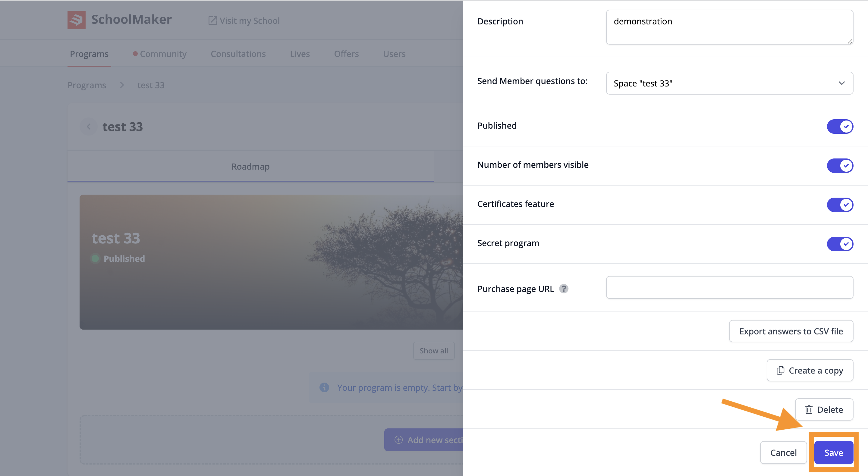Click the Visit my School external link icon
The width and height of the screenshot is (868, 476).
(212, 20)
